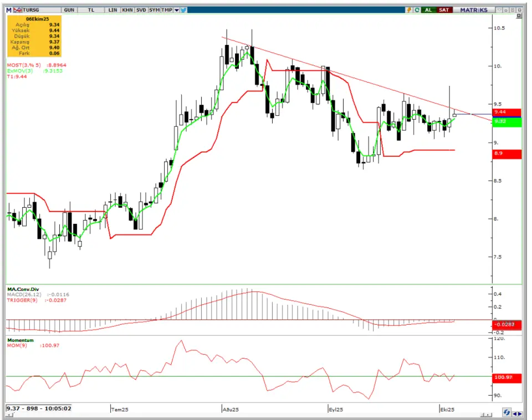The width and height of the screenshot is (532, 420).
Task: Open the TL currency selector
Action: point(90,9)
